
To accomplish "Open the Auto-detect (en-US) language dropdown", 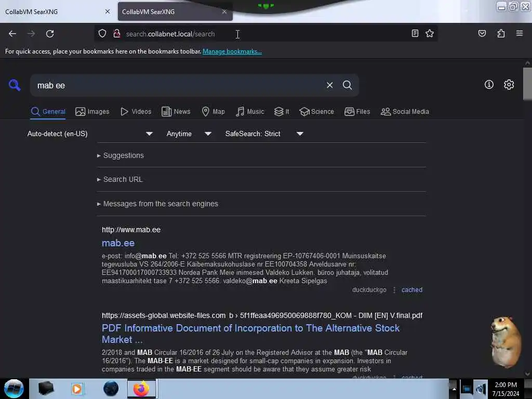I will [x=90, y=134].
